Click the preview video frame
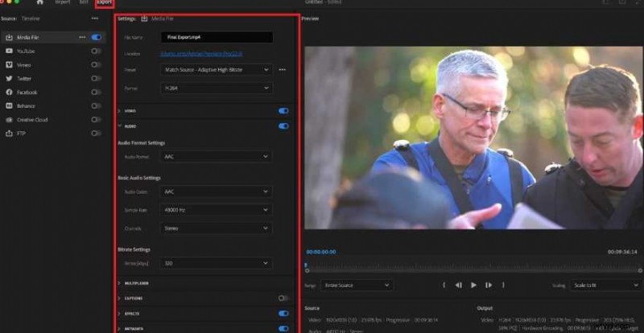The height and width of the screenshot is (333, 644). [474, 138]
